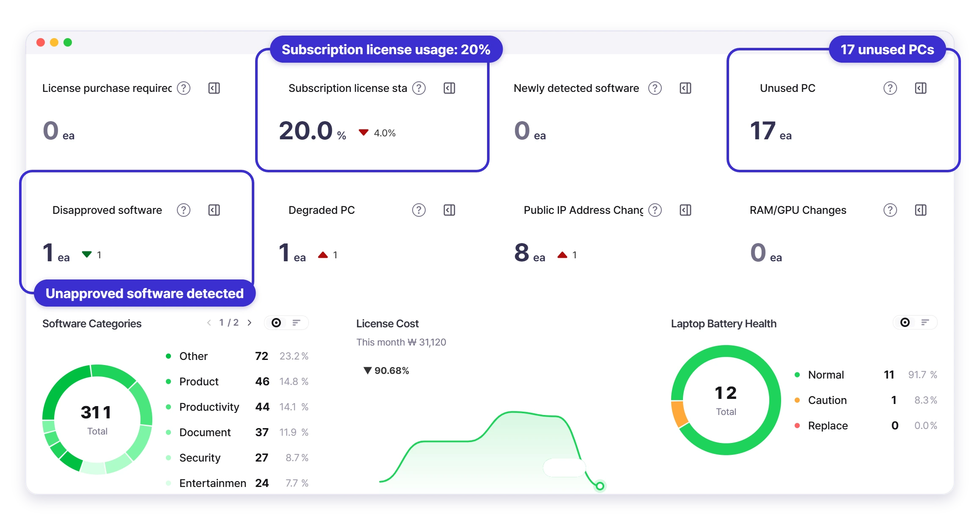Click the 12 Total battery donut chart
Viewport: 980px width, 520px height.
pos(726,400)
